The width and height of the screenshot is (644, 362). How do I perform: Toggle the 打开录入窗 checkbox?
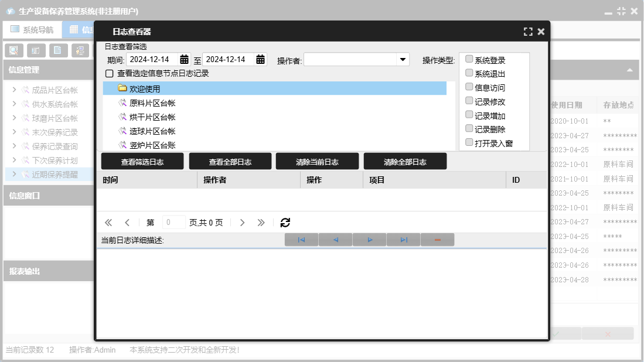point(469,142)
